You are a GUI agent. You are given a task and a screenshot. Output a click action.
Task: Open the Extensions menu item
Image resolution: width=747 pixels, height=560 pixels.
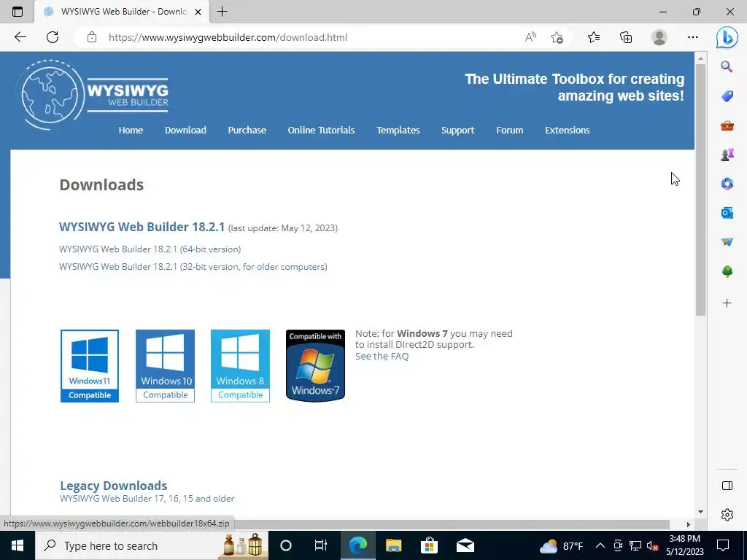click(x=567, y=130)
